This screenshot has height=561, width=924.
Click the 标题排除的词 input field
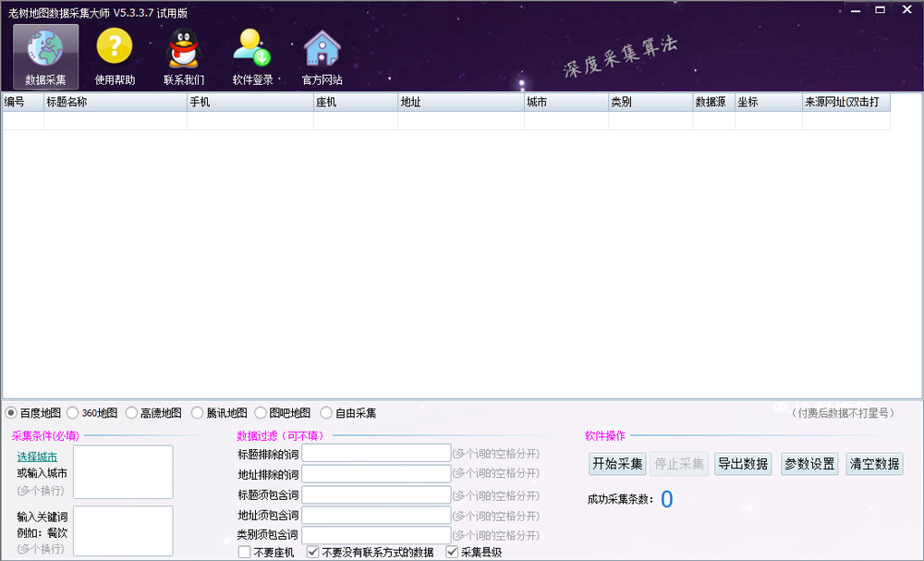[x=376, y=453]
